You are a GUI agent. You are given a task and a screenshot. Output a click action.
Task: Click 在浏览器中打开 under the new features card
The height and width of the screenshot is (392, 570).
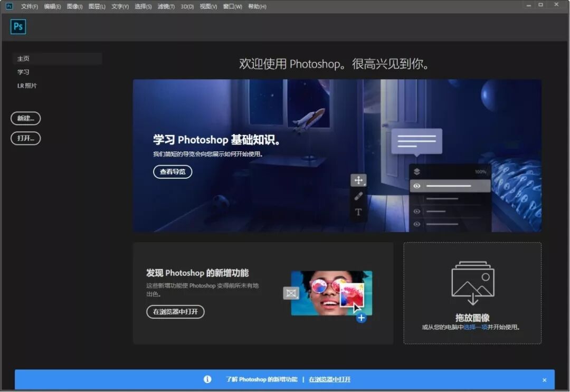(x=175, y=311)
